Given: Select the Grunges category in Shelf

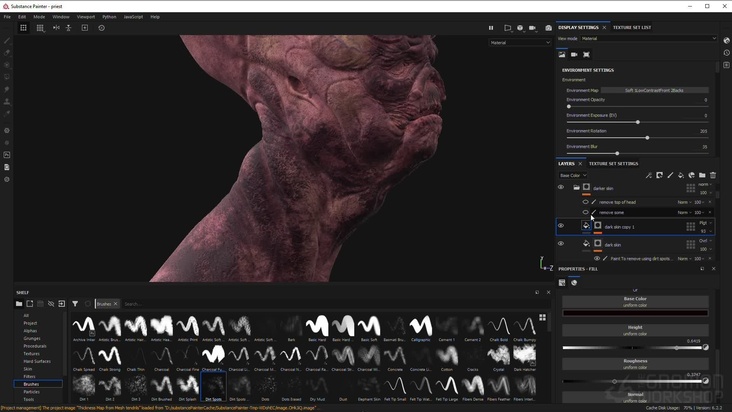Looking at the screenshot, I should (x=32, y=338).
